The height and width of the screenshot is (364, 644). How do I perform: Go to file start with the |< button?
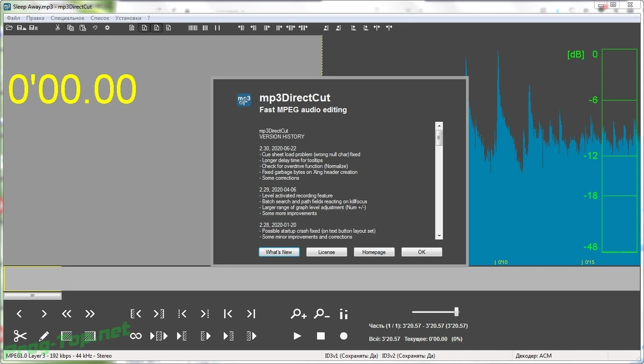(228, 314)
